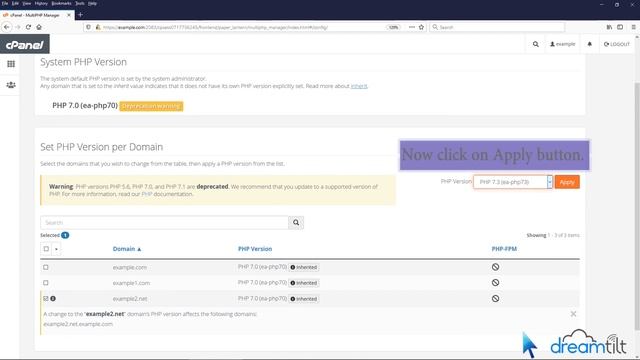The height and width of the screenshot is (360, 640).
Task: Open the Firefox Library icon
Action: tap(609, 27)
